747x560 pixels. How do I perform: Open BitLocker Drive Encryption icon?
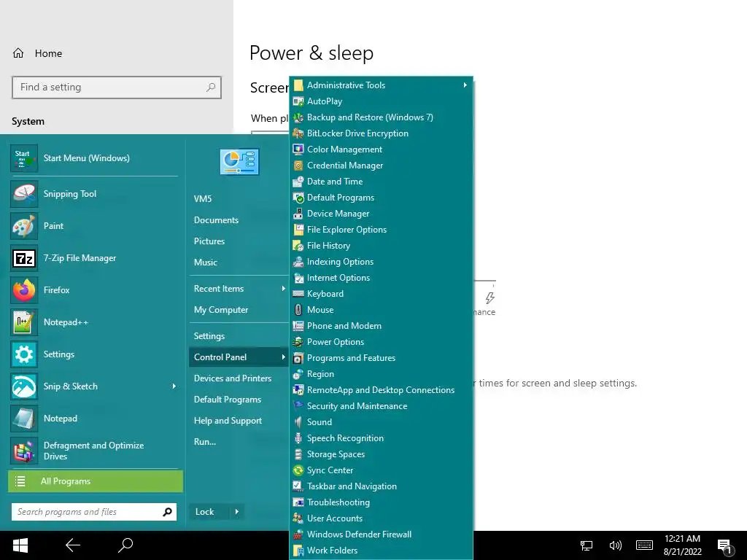click(x=298, y=133)
